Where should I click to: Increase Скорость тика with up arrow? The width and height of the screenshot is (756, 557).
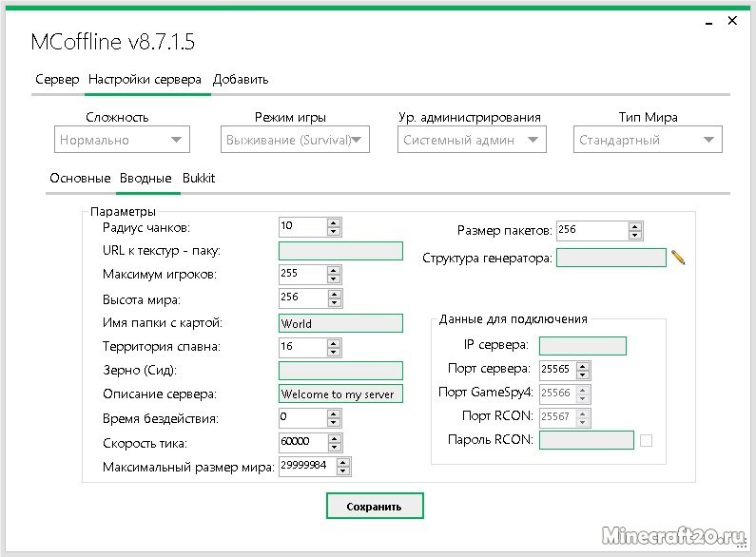pyautogui.click(x=334, y=438)
